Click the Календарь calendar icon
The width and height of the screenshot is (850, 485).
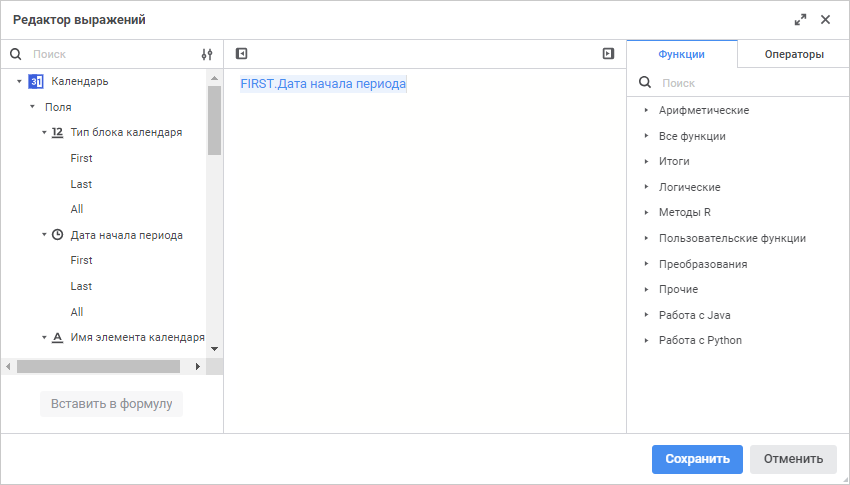36,81
